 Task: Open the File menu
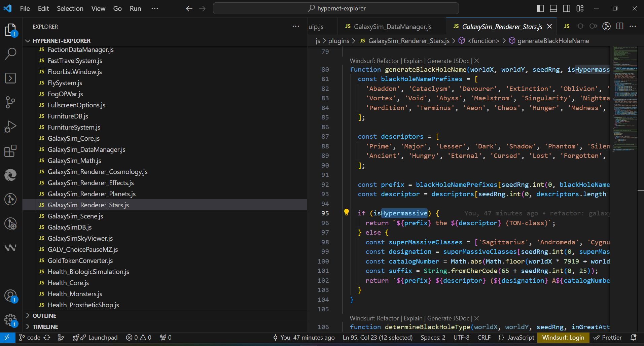25,8
